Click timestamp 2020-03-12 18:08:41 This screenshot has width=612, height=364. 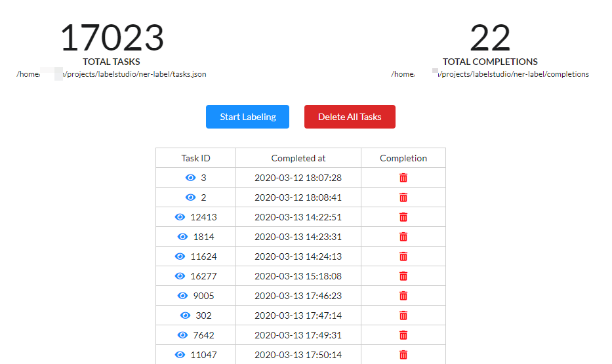pyautogui.click(x=298, y=197)
